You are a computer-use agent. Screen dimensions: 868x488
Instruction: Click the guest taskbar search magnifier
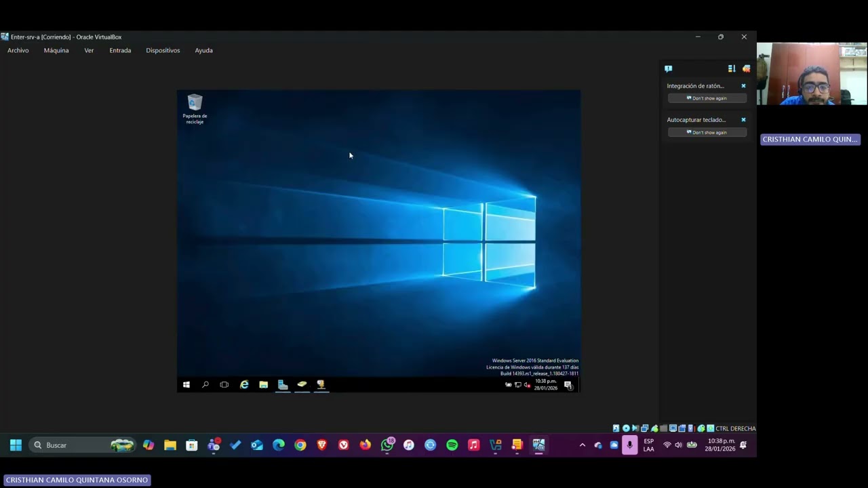coord(205,385)
